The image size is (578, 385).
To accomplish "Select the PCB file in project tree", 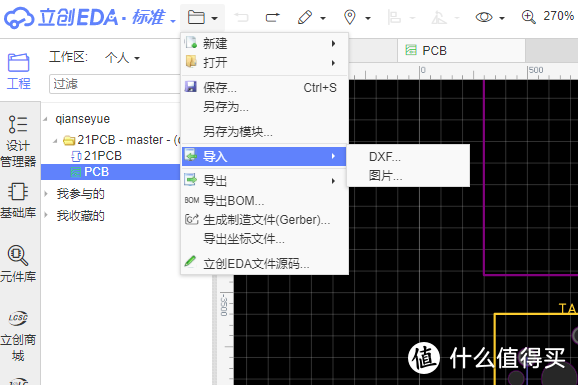I will tap(111, 172).
